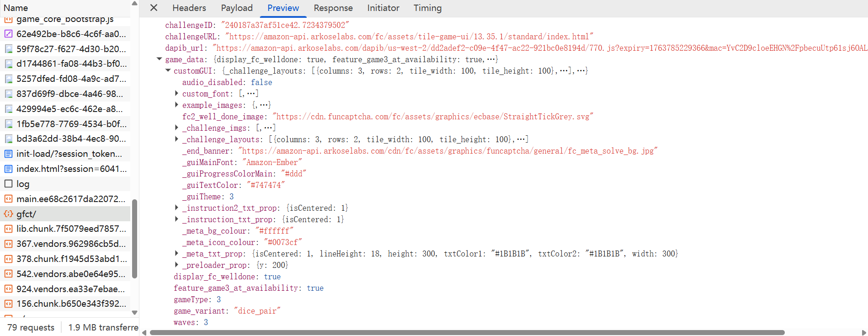Switch to the Headers tab

click(189, 8)
